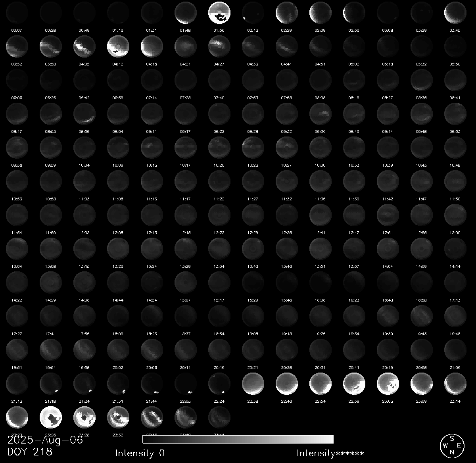
Task: Open the bright 01:56 aurora image
Action: tap(219, 13)
